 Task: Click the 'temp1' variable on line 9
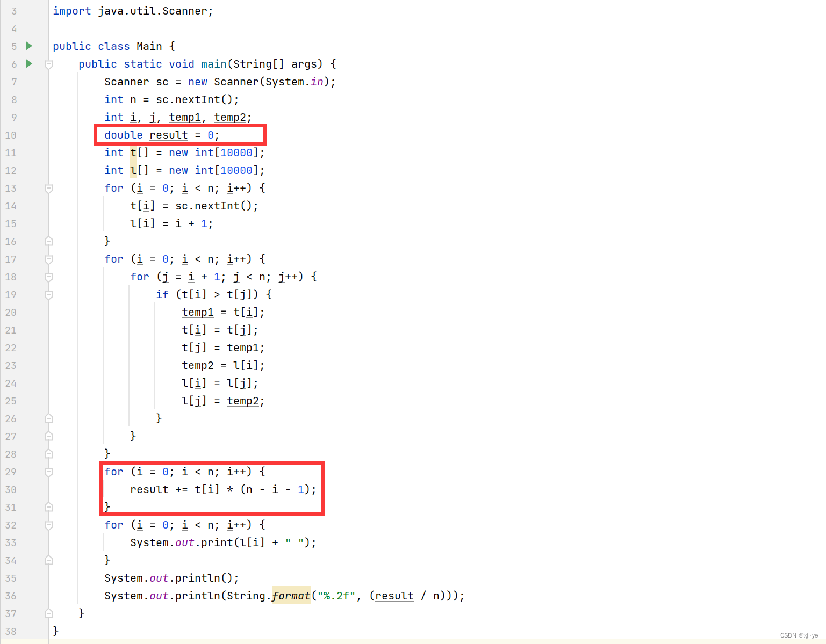point(185,117)
